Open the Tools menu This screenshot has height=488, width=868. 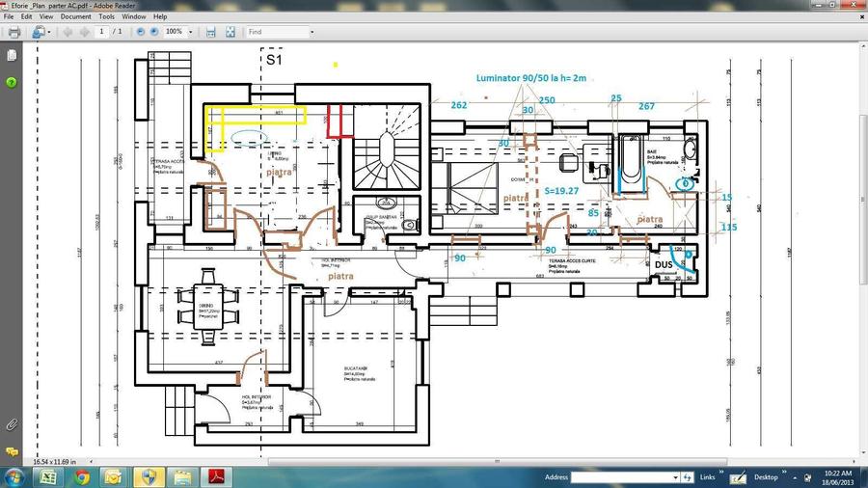pyautogui.click(x=106, y=16)
